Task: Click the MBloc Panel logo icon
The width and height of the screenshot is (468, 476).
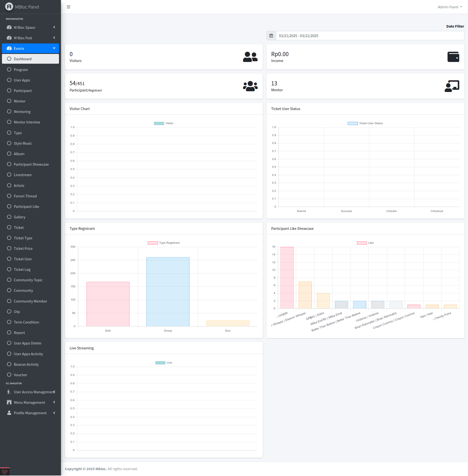Action: tap(9, 7)
